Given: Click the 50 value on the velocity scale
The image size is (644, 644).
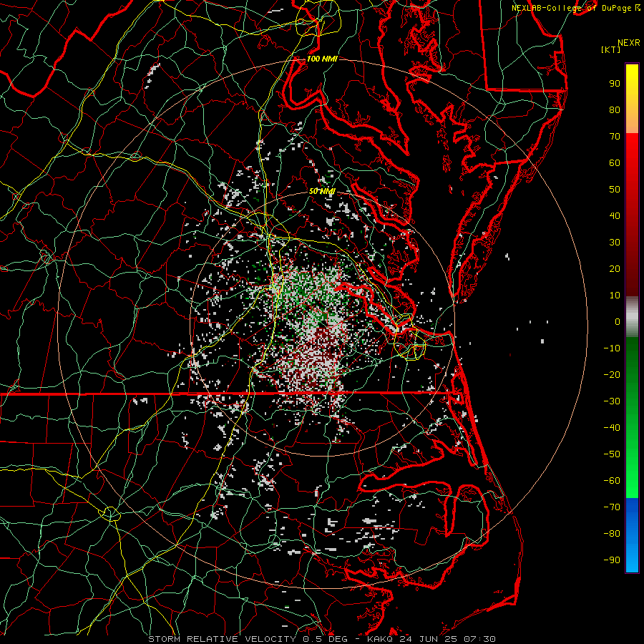Looking at the screenshot, I should pos(615,190).
